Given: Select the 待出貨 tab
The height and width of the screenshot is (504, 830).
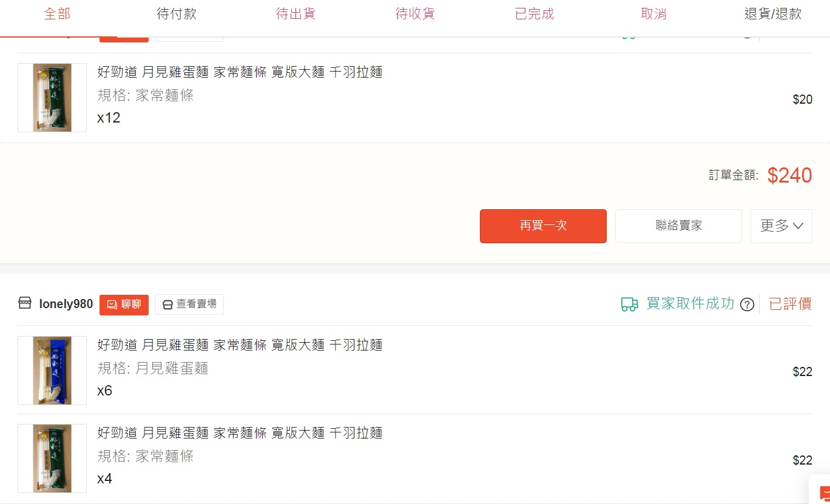Looking at the screenshot, I should tap(296, 14).
